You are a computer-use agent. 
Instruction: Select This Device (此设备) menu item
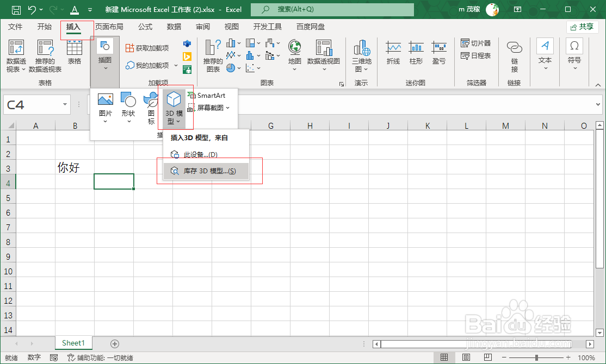coord(206,154)
